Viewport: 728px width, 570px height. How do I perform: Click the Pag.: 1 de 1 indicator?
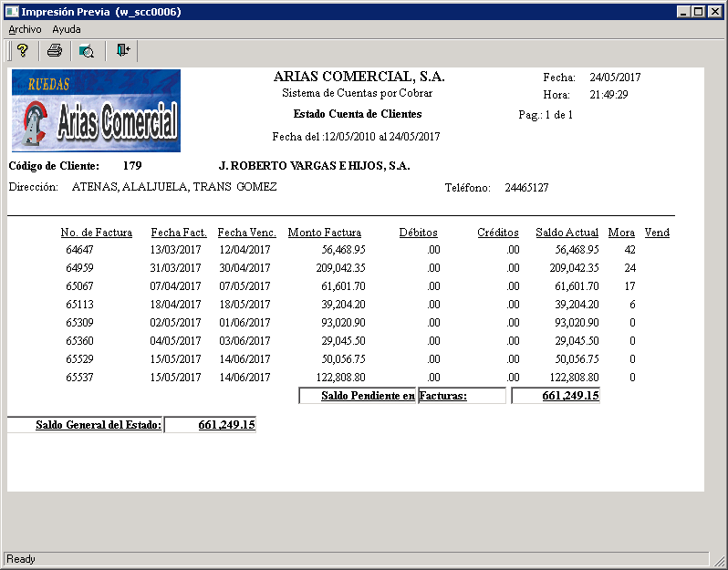546,115
